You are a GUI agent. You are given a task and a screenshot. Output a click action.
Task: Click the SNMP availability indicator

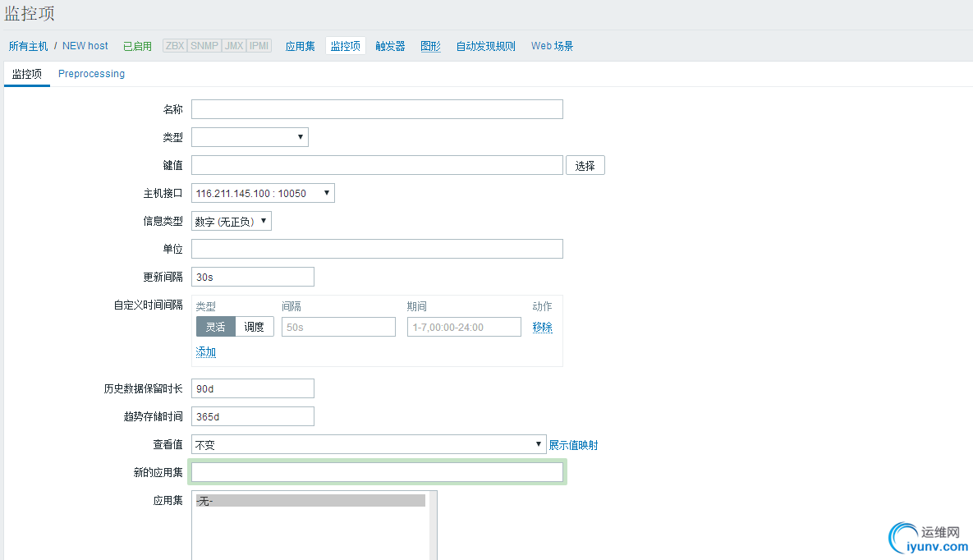204,46
